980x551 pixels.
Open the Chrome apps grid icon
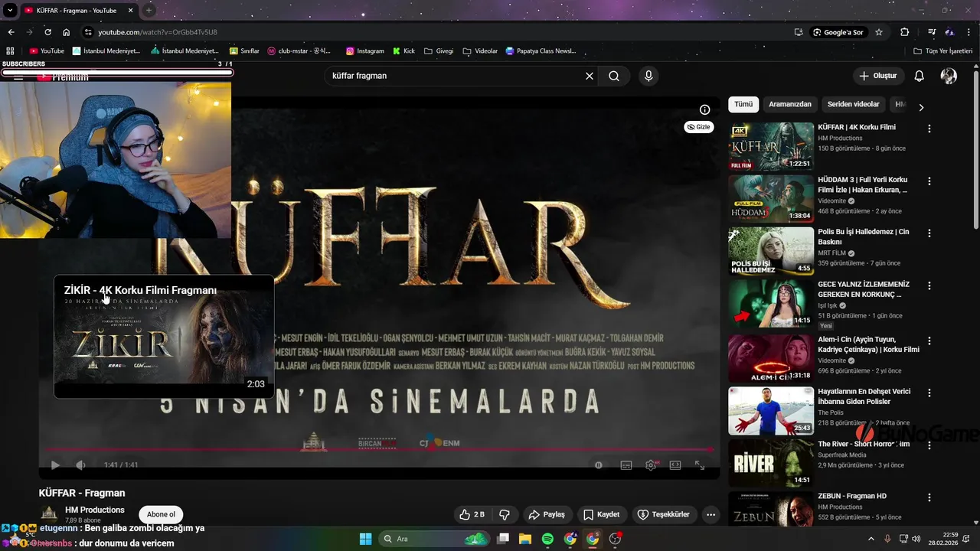10,51
